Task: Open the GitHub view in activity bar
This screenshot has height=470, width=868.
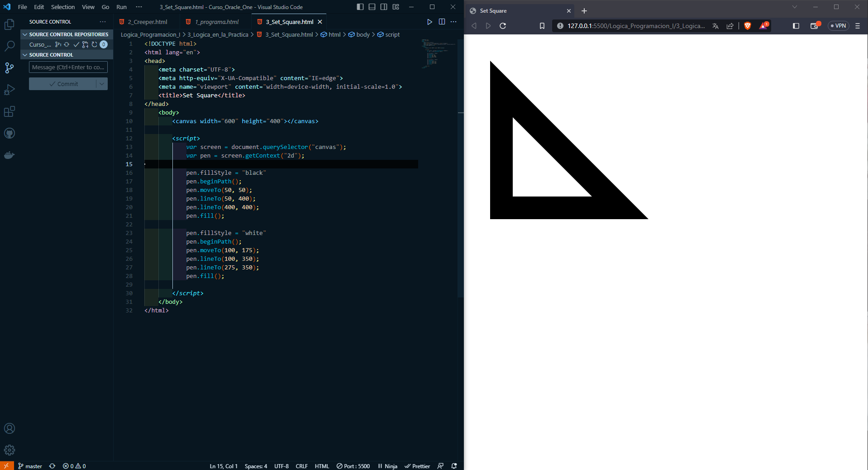Action: coord(9,133)
